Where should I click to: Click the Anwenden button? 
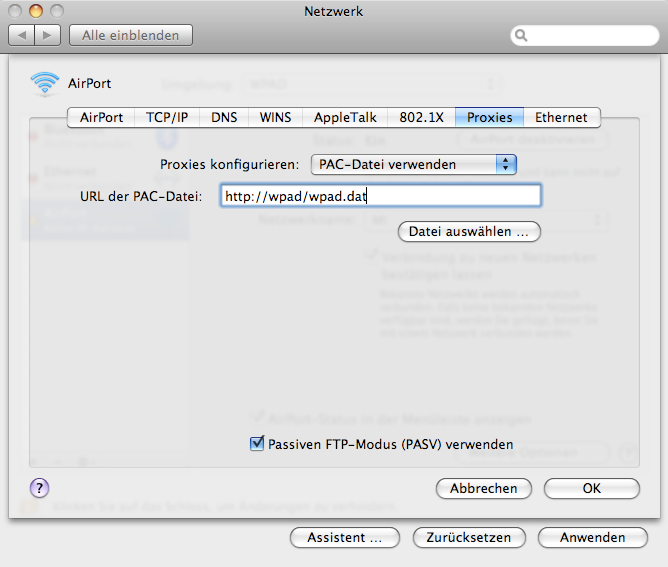[x=593, y=538]
